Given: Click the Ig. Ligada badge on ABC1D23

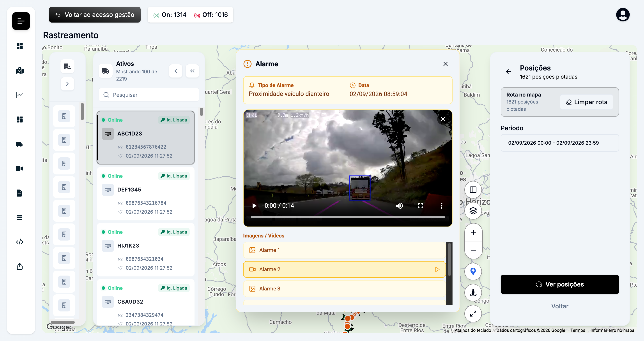Looking at the screenshot, I should 174,120.
